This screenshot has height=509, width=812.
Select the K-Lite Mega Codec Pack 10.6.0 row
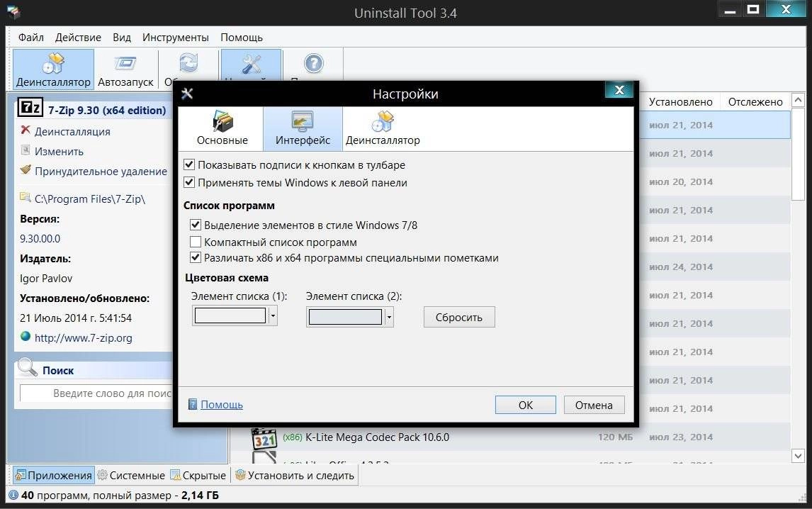tap(510, 437)
